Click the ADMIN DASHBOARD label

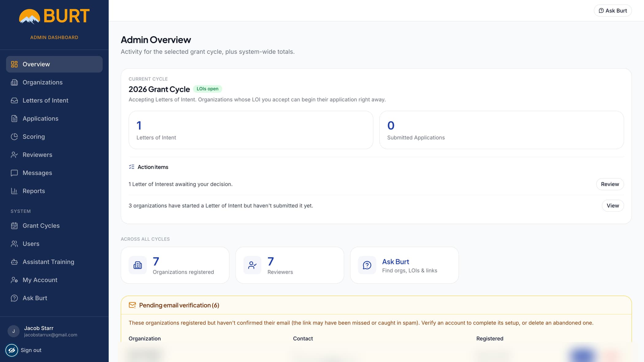coord(54,37)
